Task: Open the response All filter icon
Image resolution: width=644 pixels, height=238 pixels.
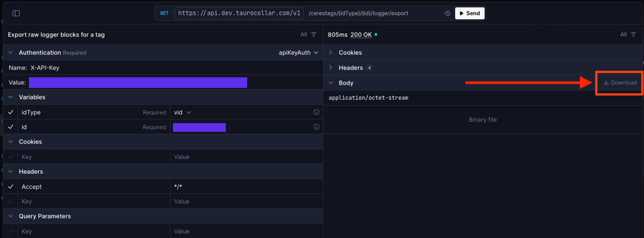Action: coord(634,35)
